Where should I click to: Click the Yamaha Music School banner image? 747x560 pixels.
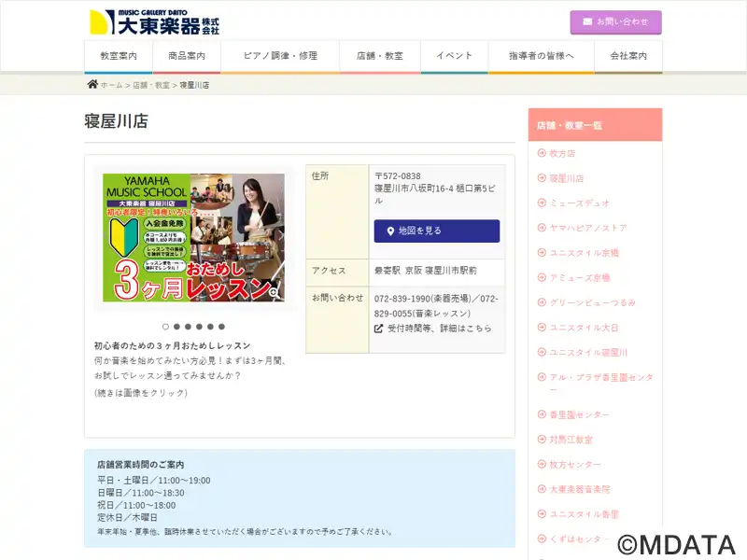193,237
